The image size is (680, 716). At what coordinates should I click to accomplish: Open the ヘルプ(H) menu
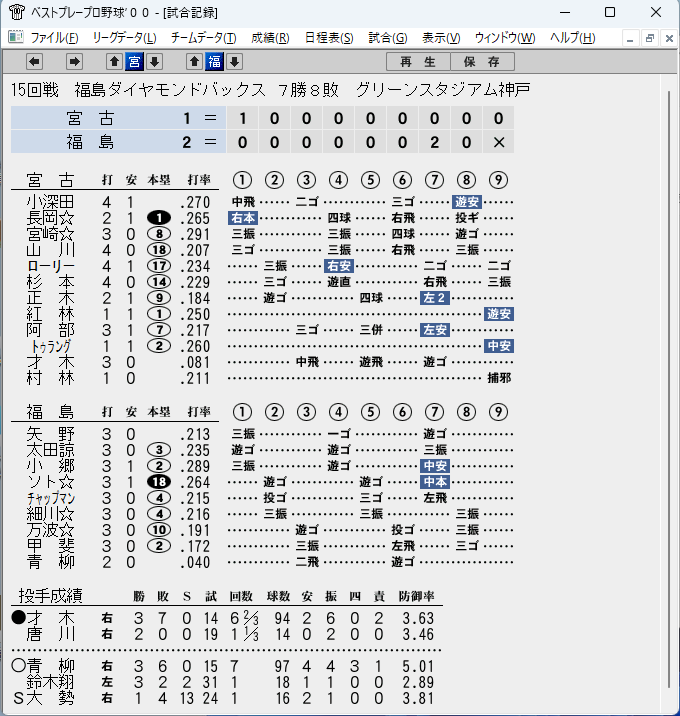(x=573, y=37)
